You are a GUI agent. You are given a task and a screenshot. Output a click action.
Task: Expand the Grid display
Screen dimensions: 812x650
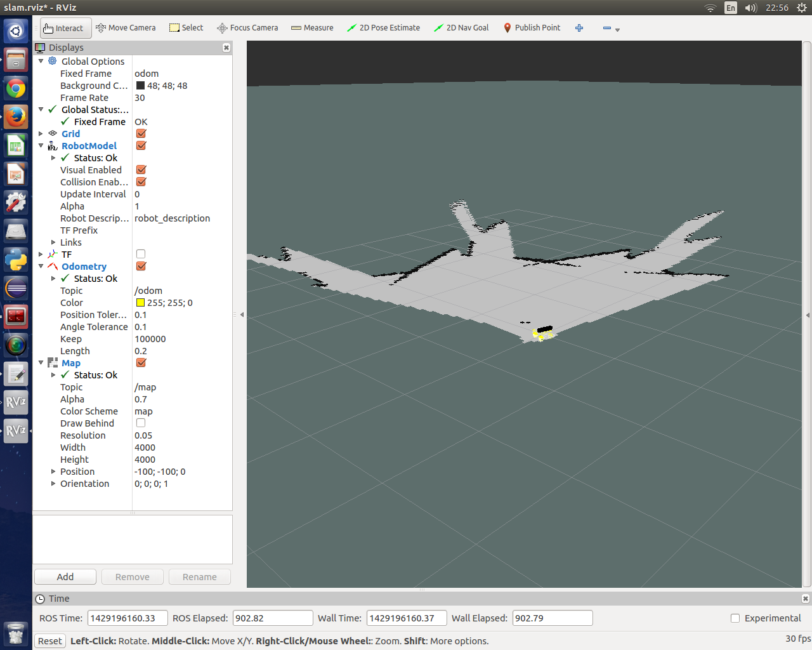pos(41,134)
